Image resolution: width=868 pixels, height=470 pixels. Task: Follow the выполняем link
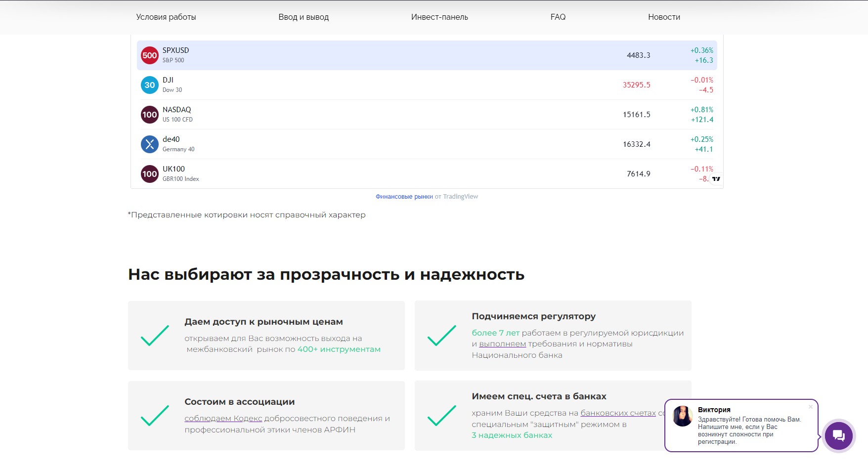(502, 344)
